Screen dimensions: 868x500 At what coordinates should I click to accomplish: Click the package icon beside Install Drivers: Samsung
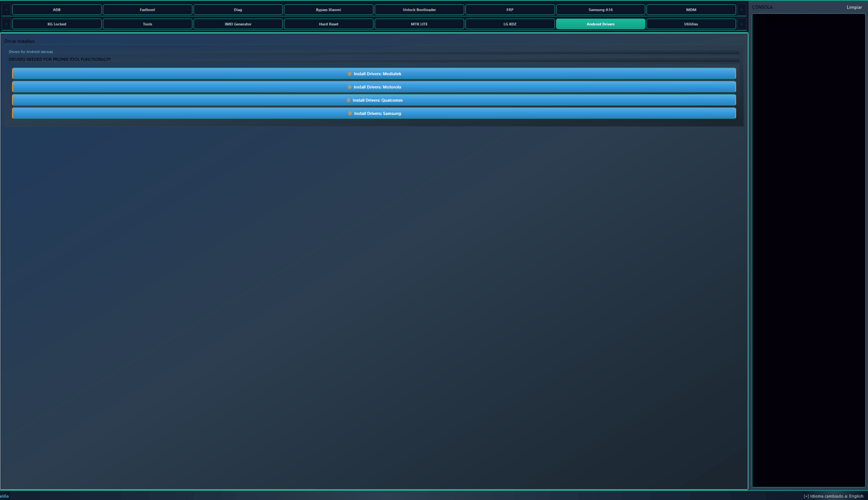pos(349,113)
